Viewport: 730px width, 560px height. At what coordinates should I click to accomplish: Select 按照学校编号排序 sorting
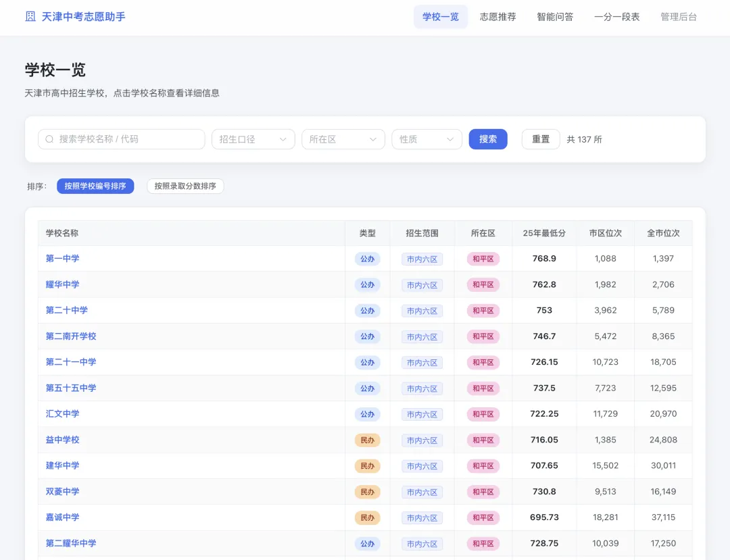point(95,186)
